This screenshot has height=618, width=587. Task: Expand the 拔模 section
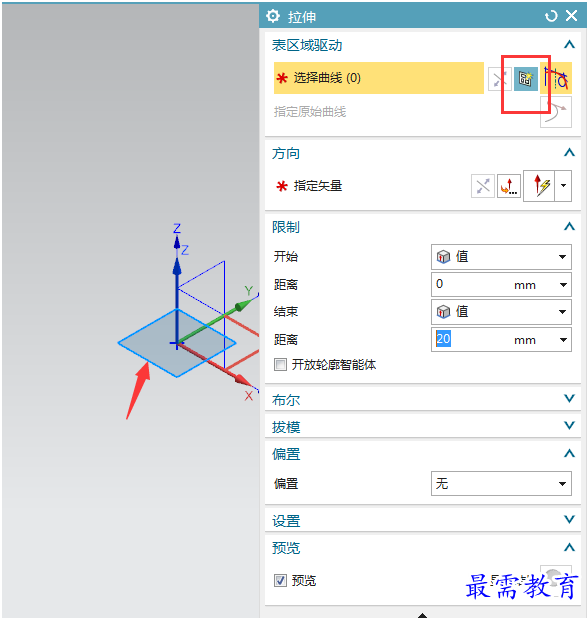423,426
